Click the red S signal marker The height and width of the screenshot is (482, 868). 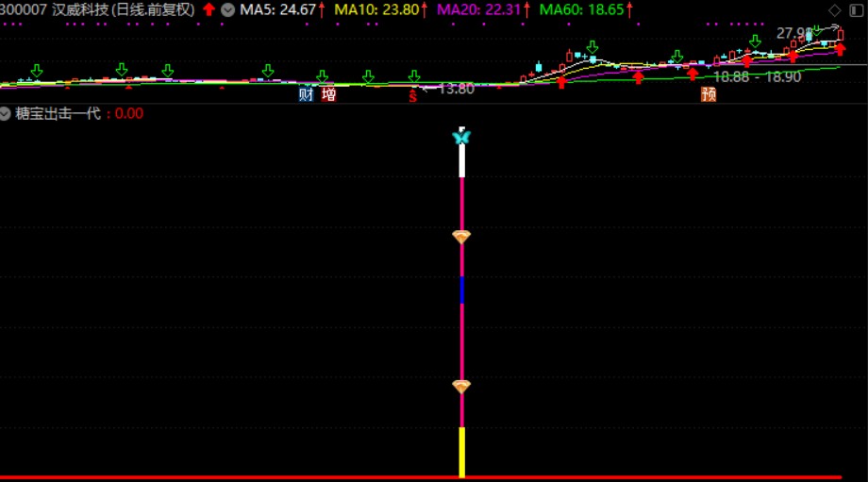pos(413,95)
